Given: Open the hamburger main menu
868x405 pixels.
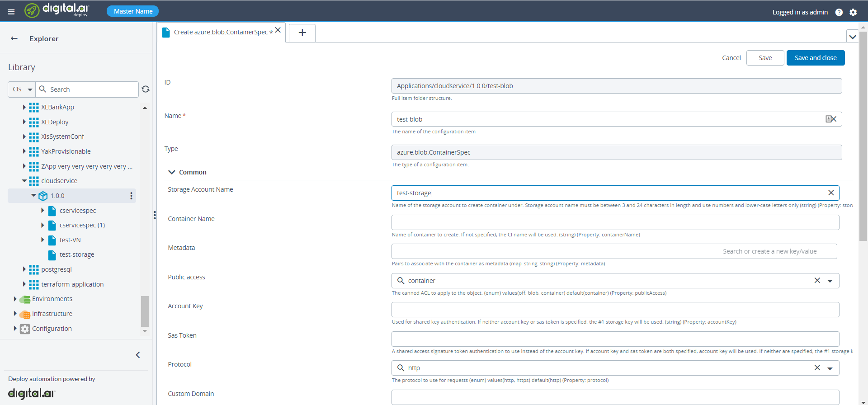Looking at the screenshot, I should click(11, 12).
